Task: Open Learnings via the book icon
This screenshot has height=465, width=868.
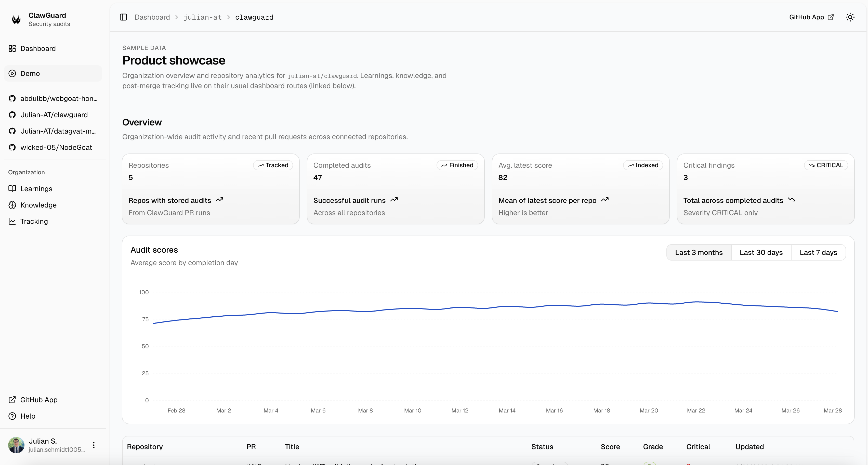Action: 12,189
